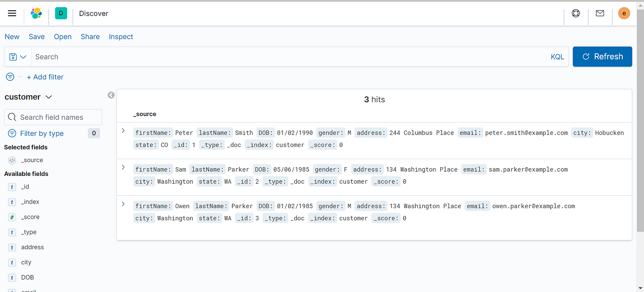Click Save in the top menu
Viewport: 644px width, 292px height.
37,37
